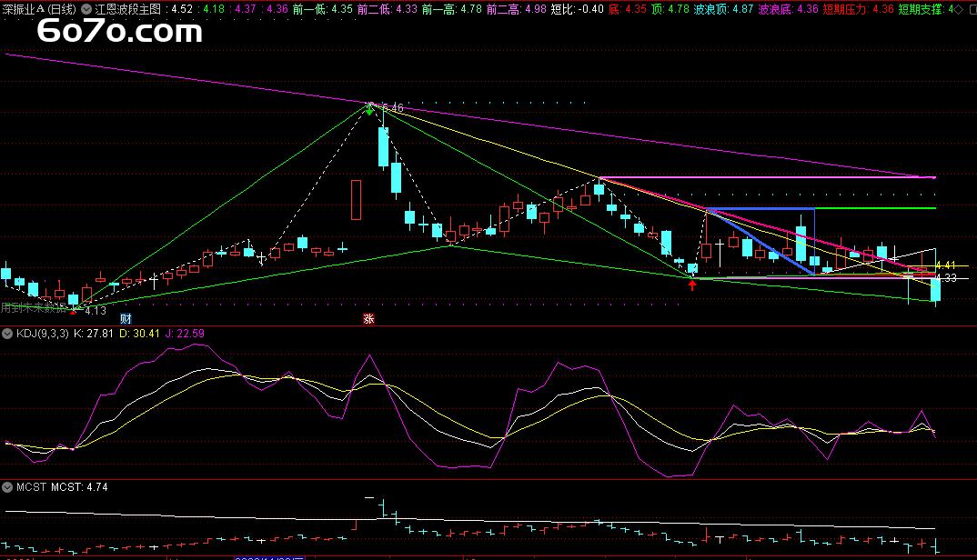Screen dimensions: 977x560
Task: Click the green down arrow at the 5.46 peak
Action: pos(369,110)
